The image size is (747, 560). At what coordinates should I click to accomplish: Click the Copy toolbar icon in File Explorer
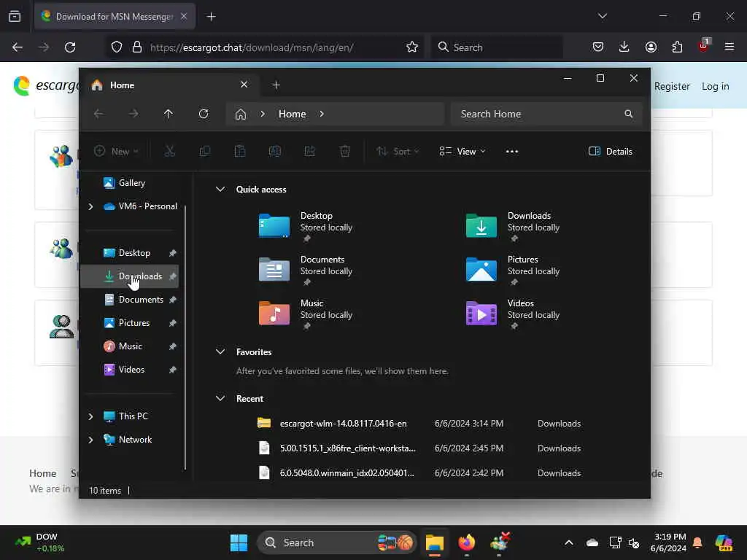click(x=205, y=152)
